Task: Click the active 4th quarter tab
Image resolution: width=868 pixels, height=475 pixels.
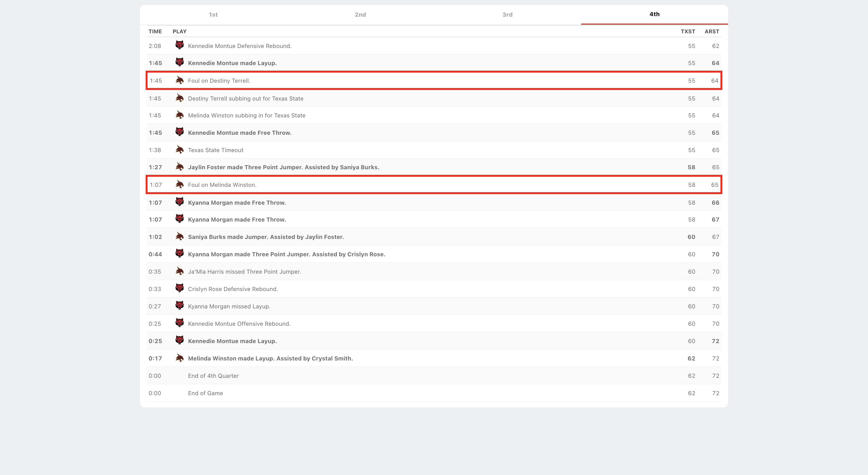Action: (x=654, y=14)
